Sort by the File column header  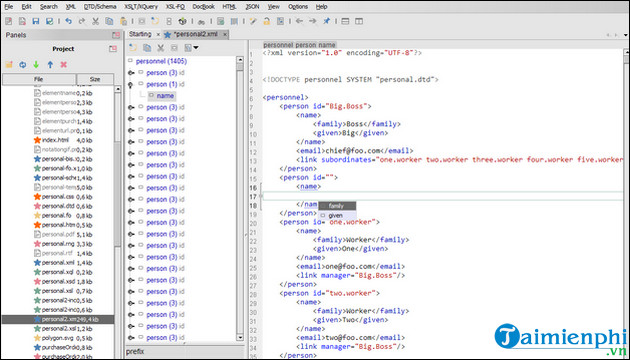[39, 79]
